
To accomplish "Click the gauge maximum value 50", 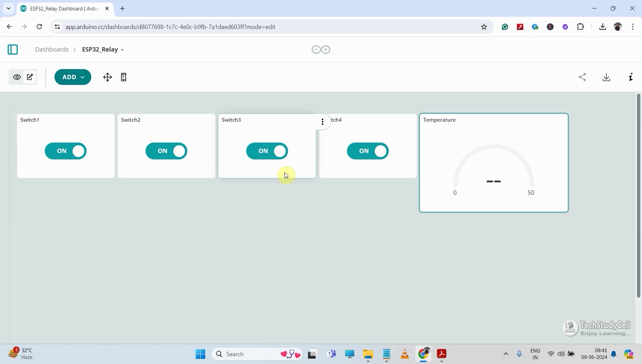I will (531, 193).
